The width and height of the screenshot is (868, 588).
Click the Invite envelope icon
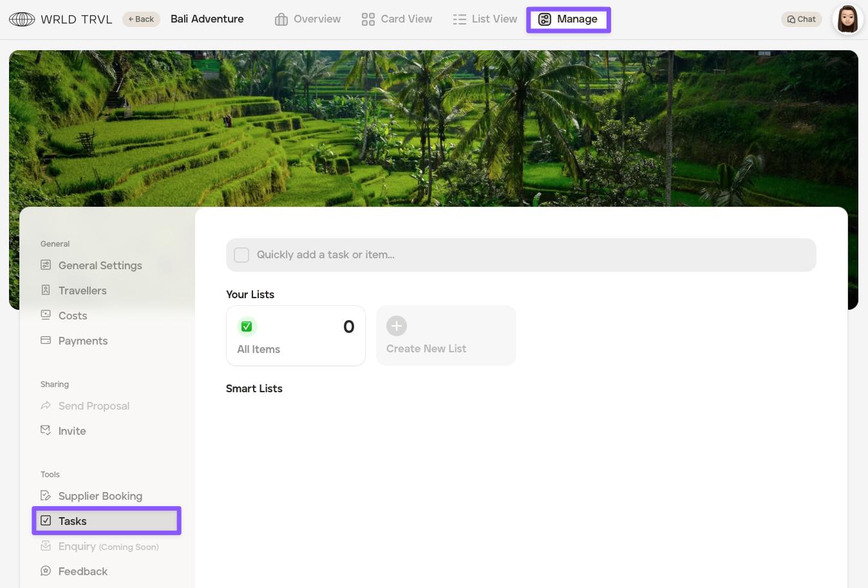click(x=46, y=430)
